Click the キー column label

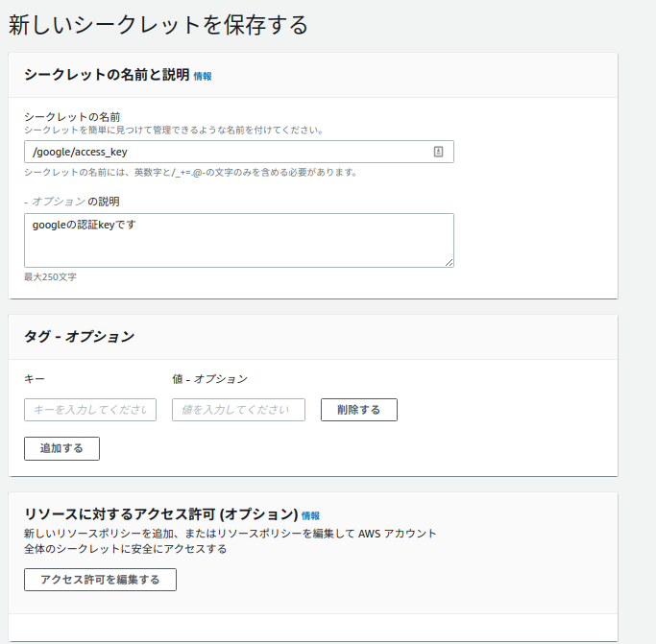pos(35,379)
